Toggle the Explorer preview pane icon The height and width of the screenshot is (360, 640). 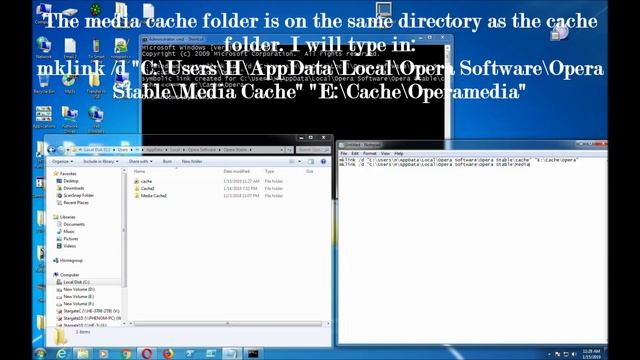(311, 162)
